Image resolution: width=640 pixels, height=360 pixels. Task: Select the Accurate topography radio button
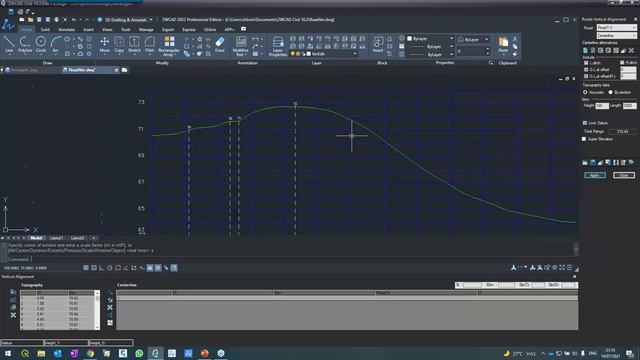coord(585,93)
